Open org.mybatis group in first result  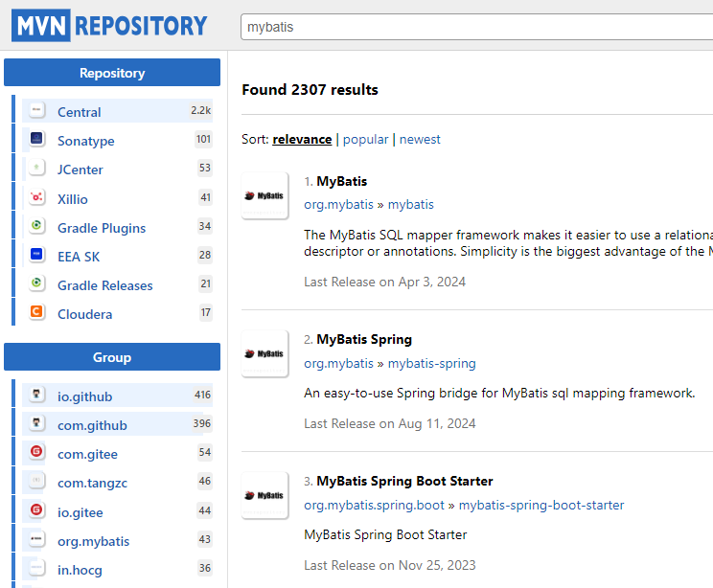point(338,205)
